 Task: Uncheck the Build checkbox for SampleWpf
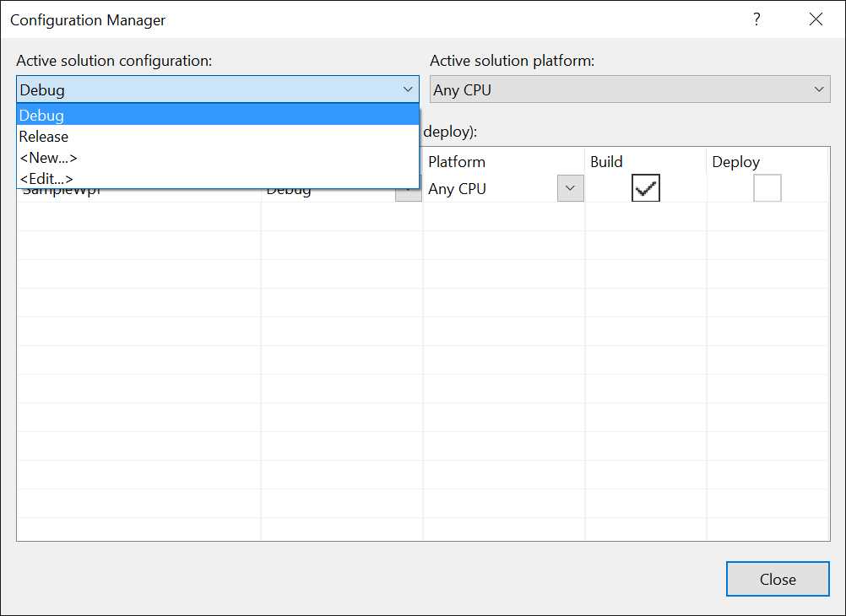pyautogui.click(x=645, y=187)
